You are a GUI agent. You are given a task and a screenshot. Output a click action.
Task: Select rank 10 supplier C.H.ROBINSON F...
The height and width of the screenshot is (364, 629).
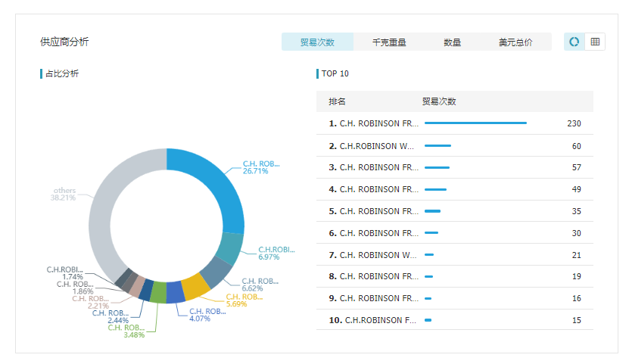(x=374, y=320)
